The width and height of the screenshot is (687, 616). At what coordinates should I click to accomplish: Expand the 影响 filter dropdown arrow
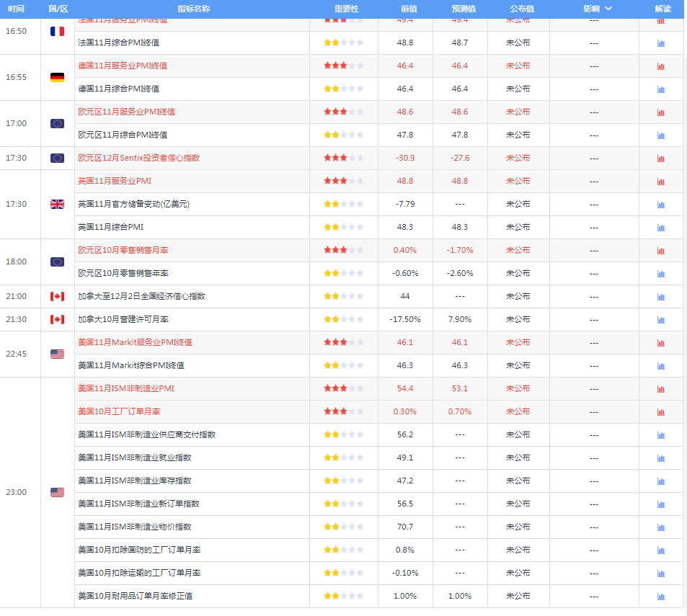point(608,9)
